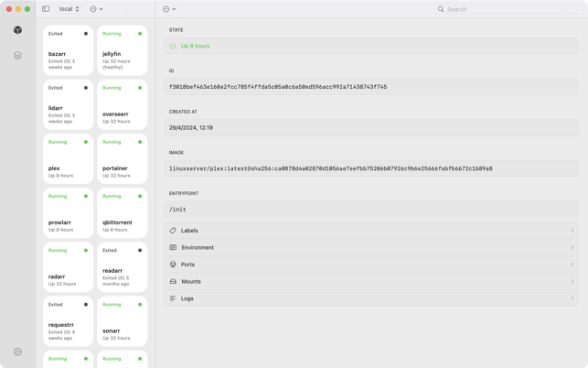This screenshot has height=368, width=588.
Task: Click the tag icon beside Labels
Action: (173, 231)
